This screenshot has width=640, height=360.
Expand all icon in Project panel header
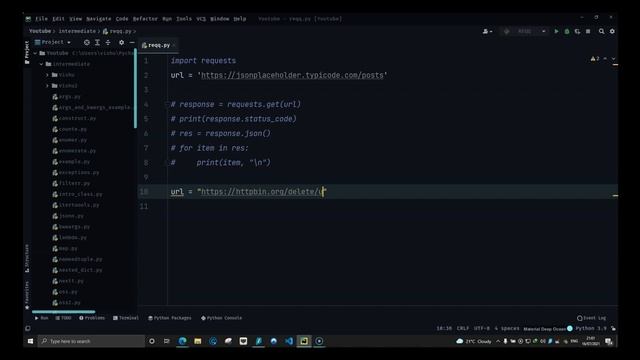pyautogui.click(x=97, y=42)
